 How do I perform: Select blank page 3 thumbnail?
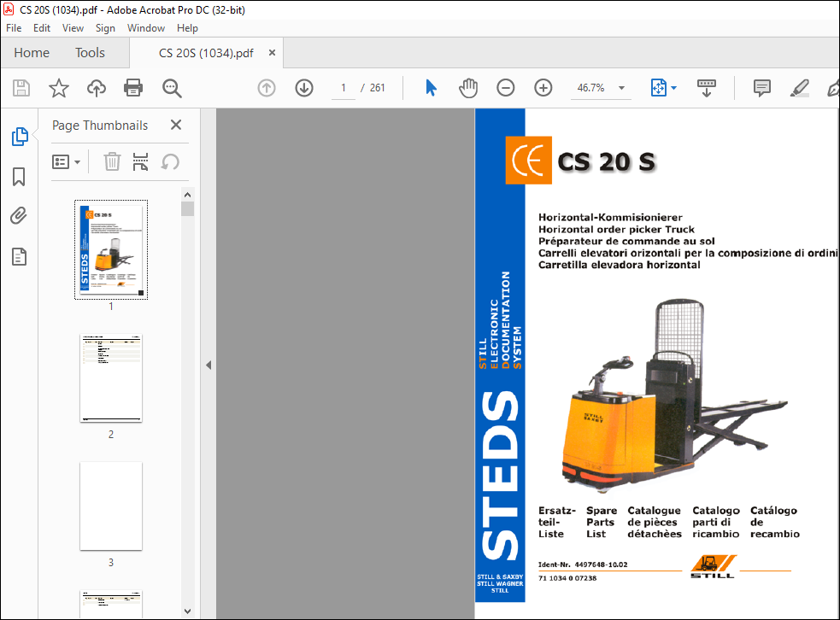click(x=111, y=506)
